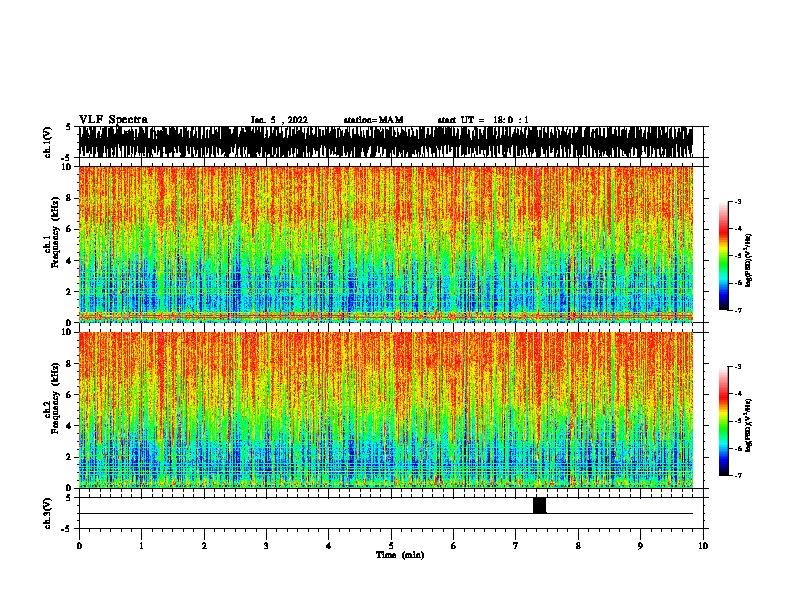Click the "station=MAM" header text
This screenshot has height=612, width=792.
point(373,120)
